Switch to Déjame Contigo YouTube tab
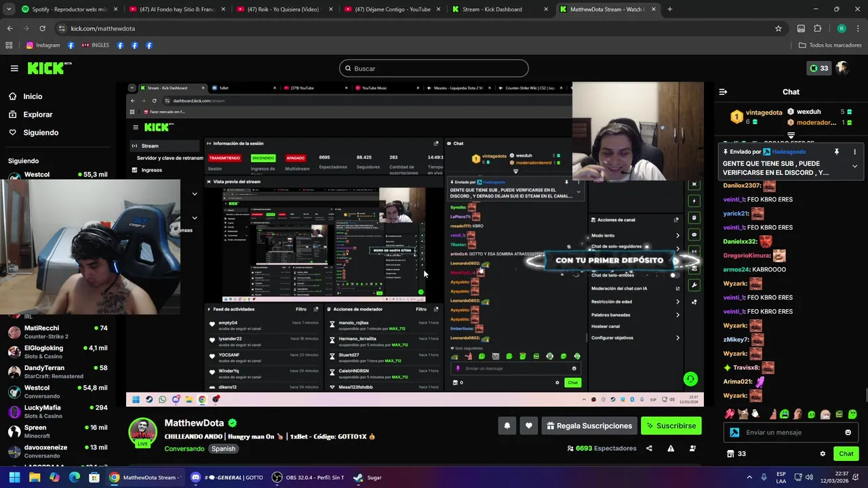This screenshot has width=868, height=488. tap(391, 9)
